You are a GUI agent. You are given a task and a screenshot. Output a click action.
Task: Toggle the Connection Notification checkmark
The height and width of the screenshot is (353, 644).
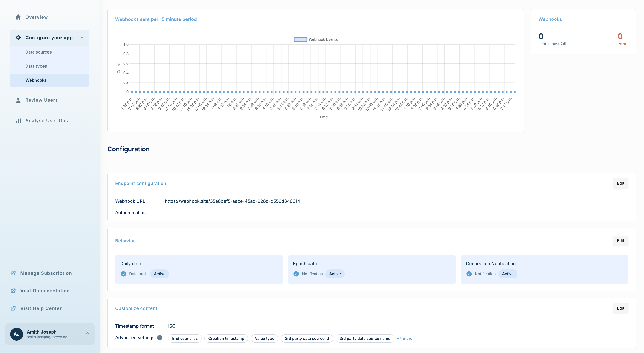click(469, 274)
